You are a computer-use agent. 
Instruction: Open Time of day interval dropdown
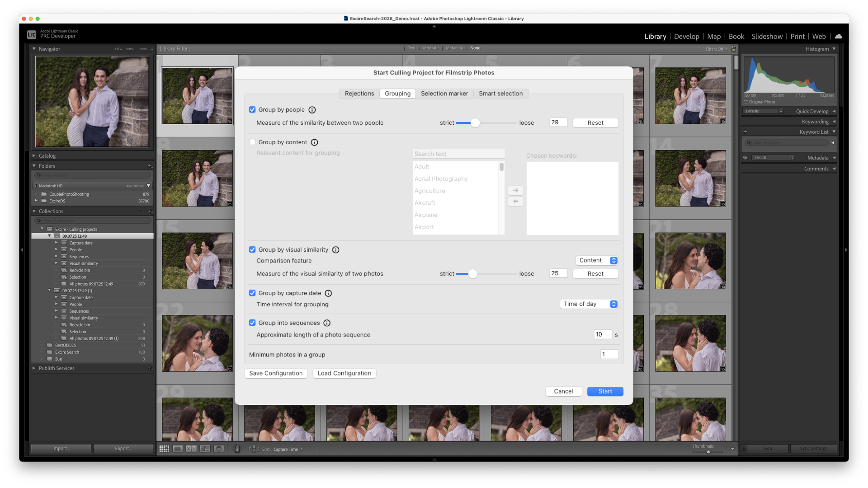coord(589,304)
